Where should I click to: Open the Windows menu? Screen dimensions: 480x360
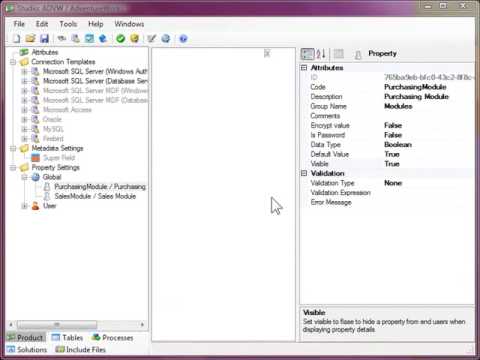(129, 24)
